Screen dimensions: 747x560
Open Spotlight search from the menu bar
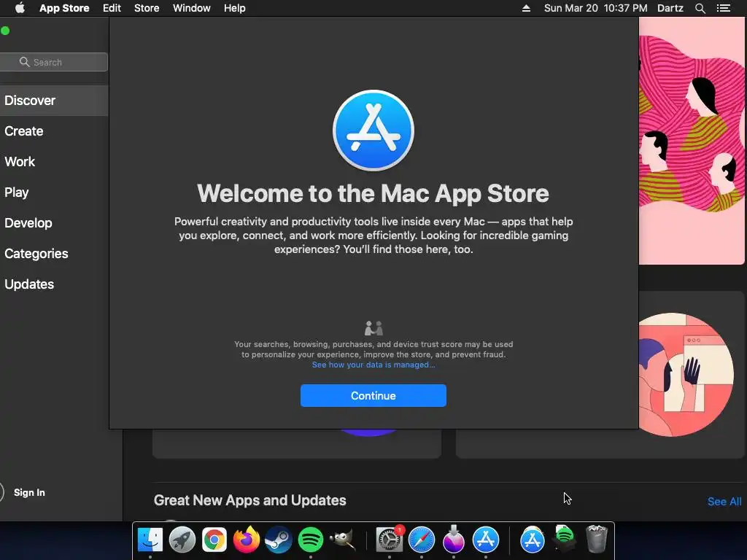(700, 8)
